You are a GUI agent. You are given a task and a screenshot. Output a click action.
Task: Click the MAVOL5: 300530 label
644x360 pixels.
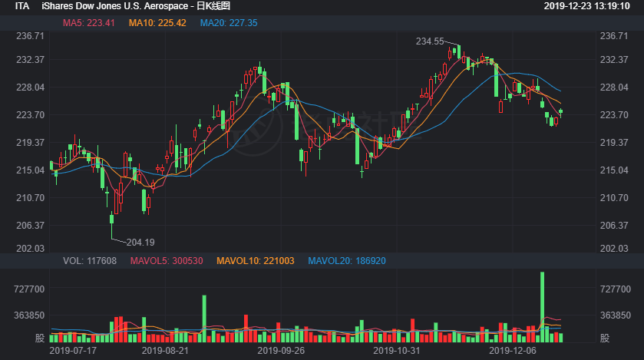pos(167,261)
